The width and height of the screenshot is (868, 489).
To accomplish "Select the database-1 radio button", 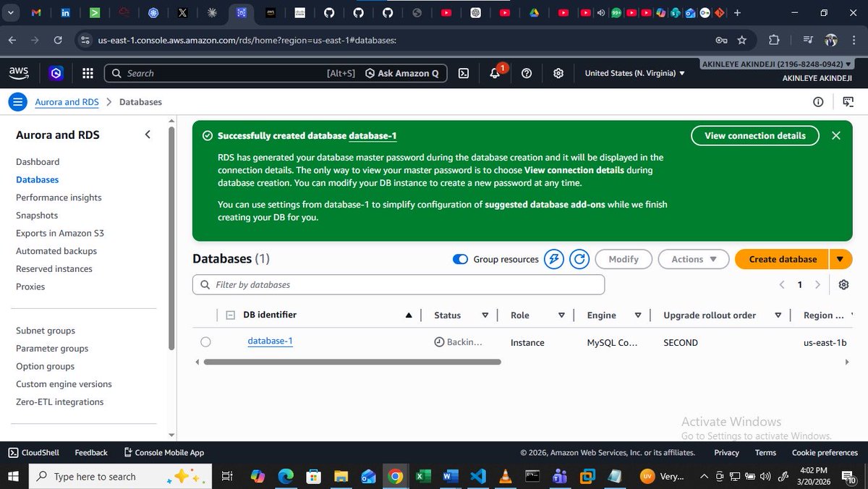I will (206, 342).
